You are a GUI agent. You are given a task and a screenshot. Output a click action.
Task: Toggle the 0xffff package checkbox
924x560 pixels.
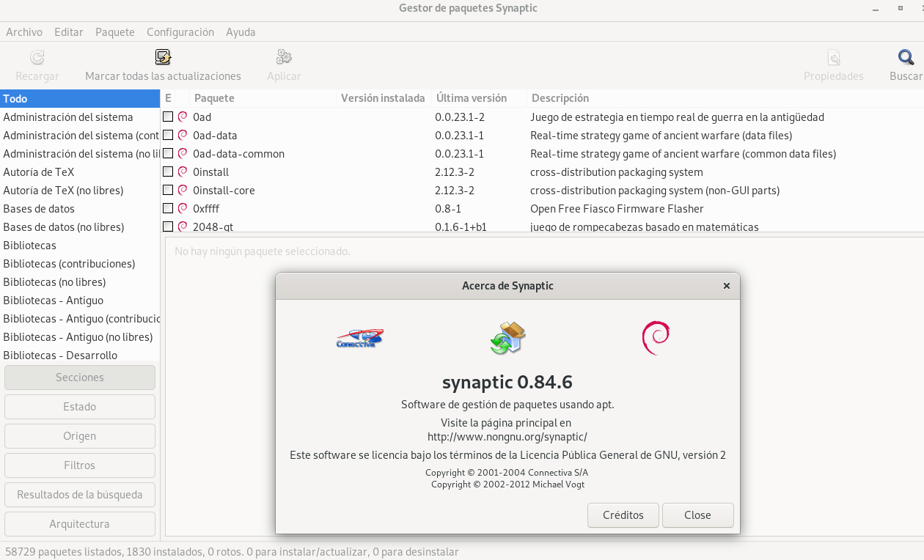coord(168,209)
